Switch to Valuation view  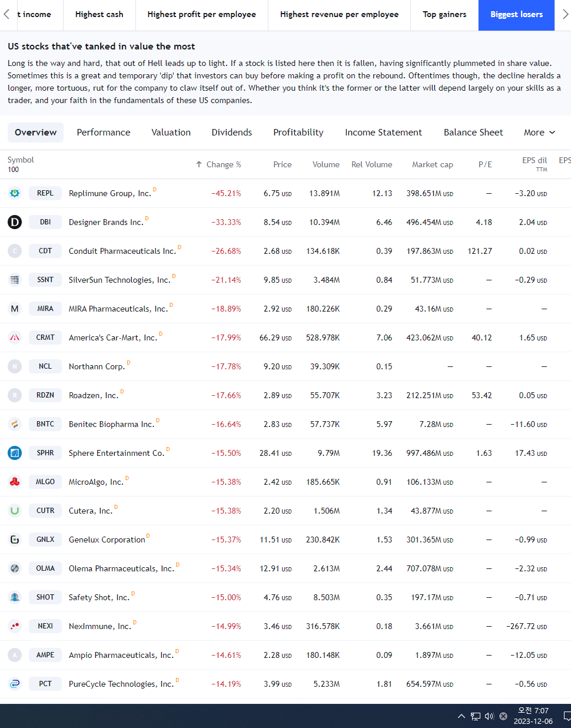[171, 133]
